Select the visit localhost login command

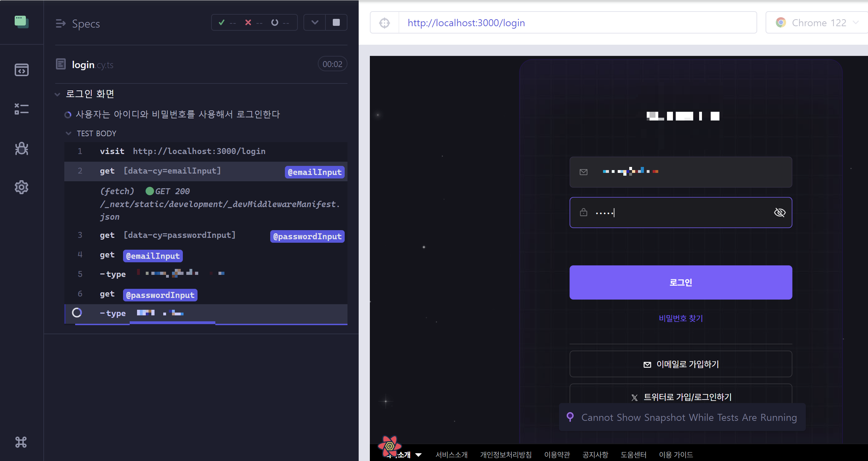click(182, 151)
